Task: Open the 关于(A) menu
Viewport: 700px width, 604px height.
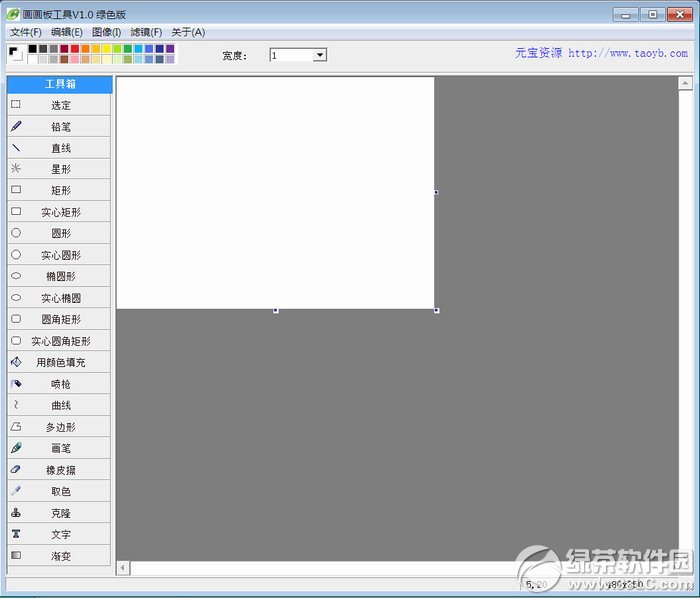Action: coord(188,32)
